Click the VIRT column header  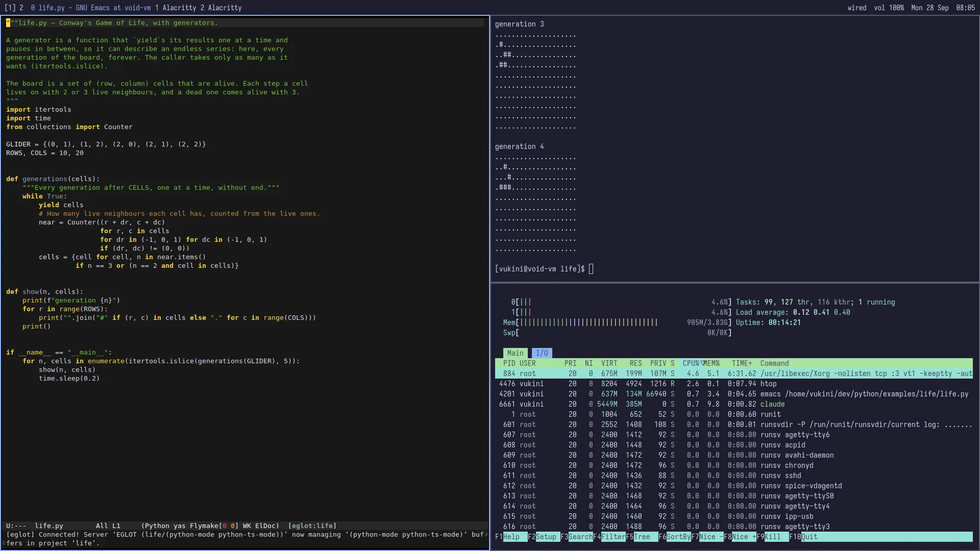[x=609, y=363]
